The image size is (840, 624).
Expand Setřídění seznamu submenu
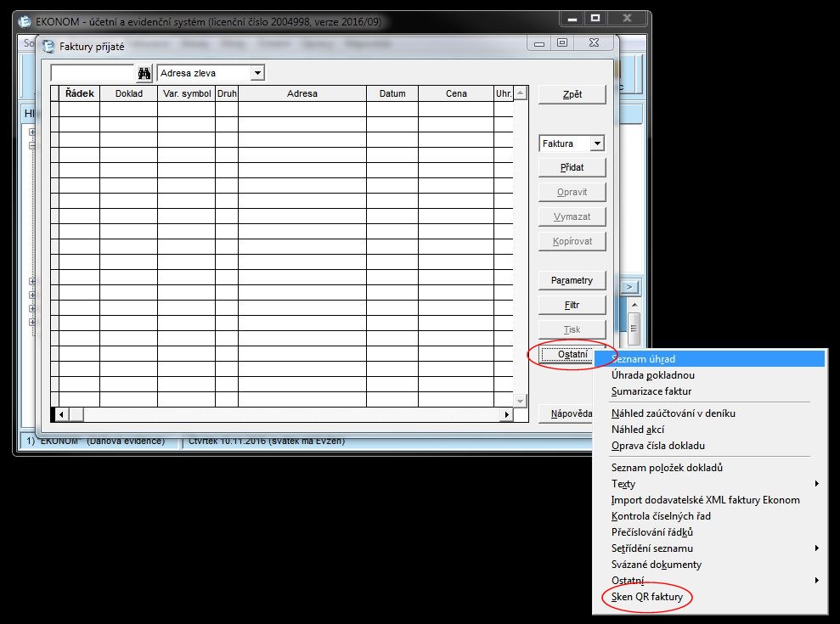710,548
